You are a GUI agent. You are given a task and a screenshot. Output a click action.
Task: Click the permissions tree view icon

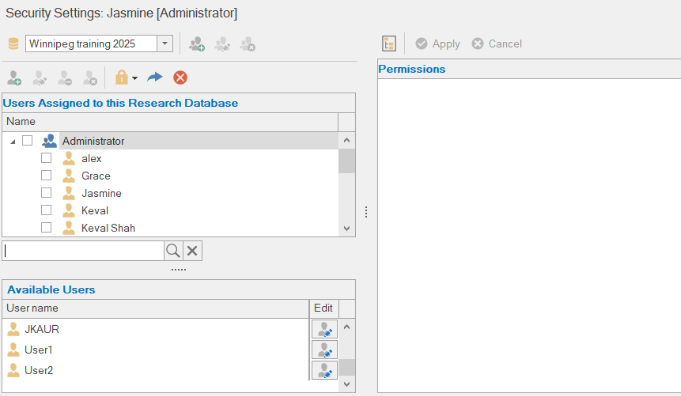pos(389,44)
